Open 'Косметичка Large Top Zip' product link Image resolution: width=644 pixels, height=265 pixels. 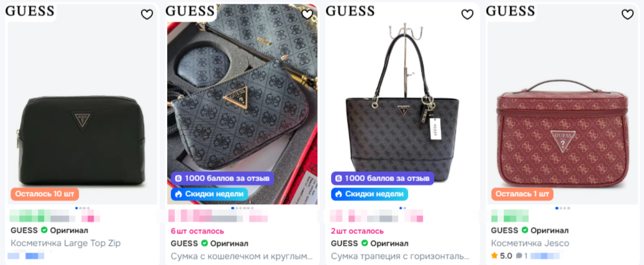tap(66, 243)
